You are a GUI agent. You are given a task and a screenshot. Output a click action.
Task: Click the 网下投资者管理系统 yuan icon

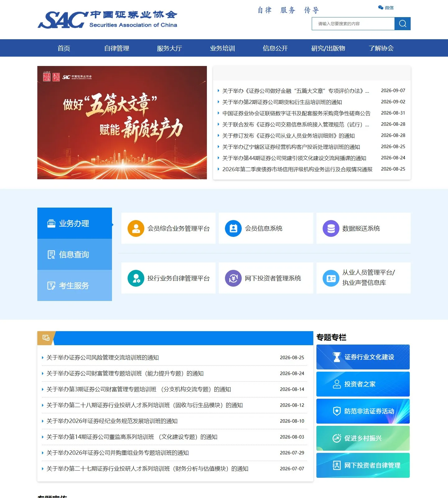[x=233, y=278]
